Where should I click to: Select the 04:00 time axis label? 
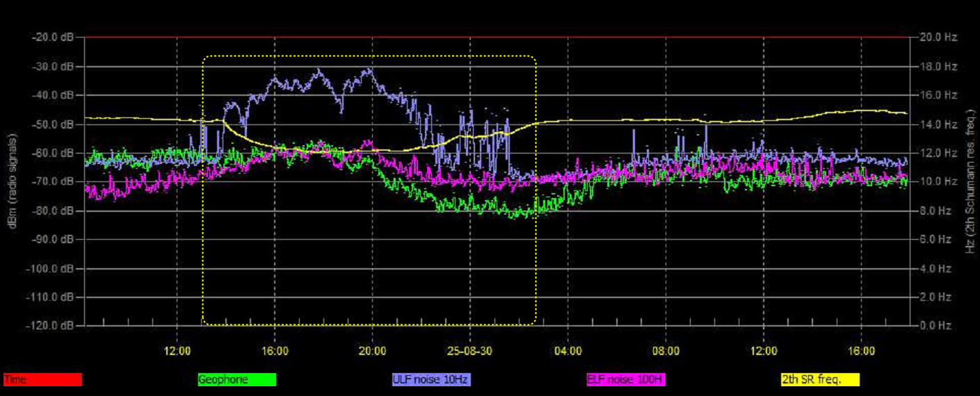(568, 351)
